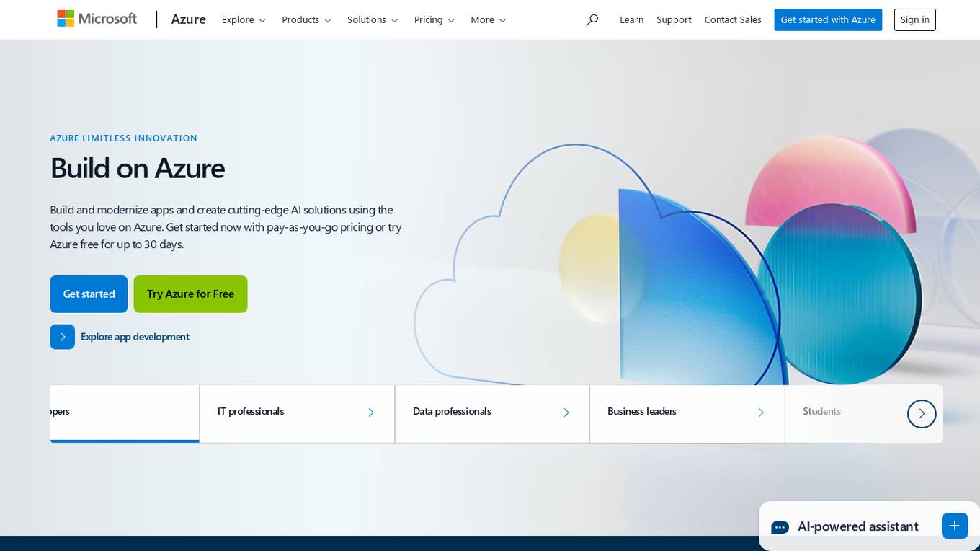The width and height of the screenshot is (980, 551).
Task: Go to the Azure home link
Action: pos(189,19)
